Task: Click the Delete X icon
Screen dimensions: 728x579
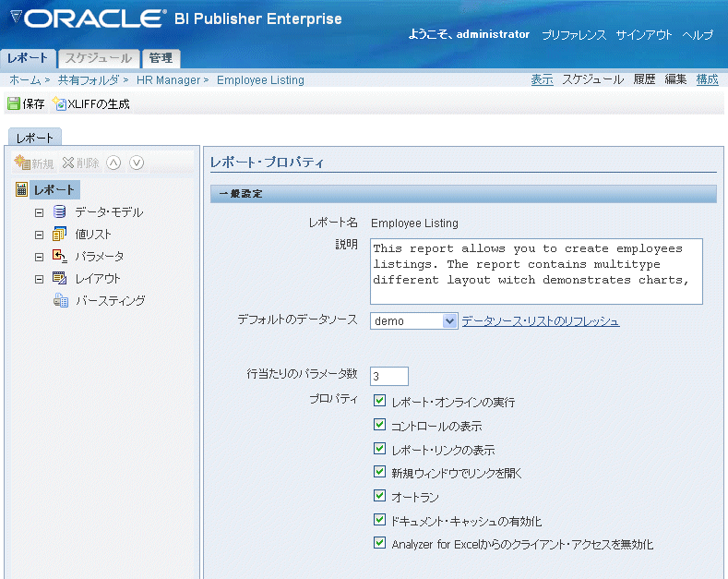Action: (68, 163)
